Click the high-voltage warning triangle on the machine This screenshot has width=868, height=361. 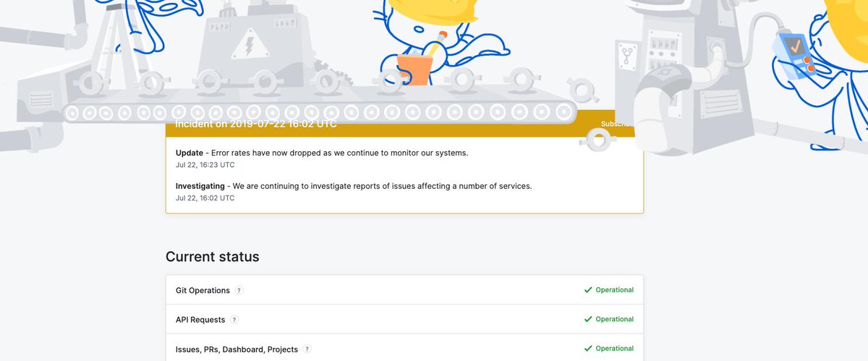tap(250, 46)
